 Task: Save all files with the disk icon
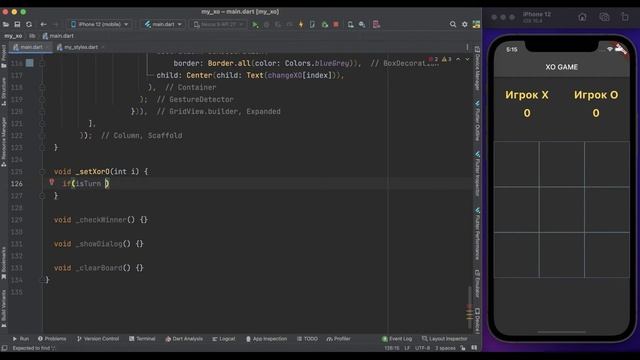(x=17, y=24)
